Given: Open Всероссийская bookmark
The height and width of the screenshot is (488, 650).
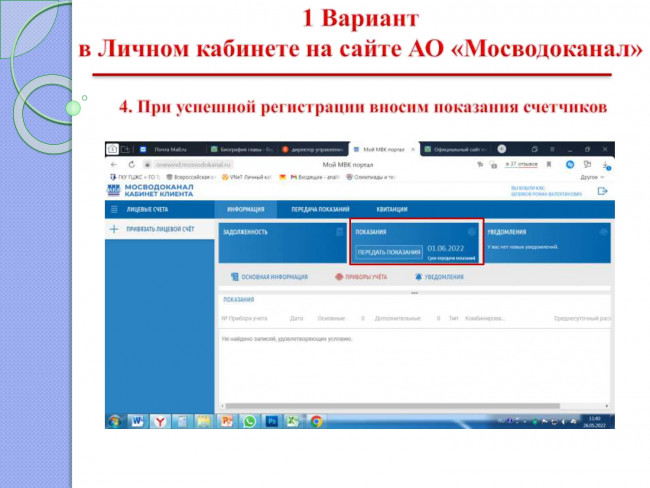Looking at the screenshot, I should tap(191, 177).
